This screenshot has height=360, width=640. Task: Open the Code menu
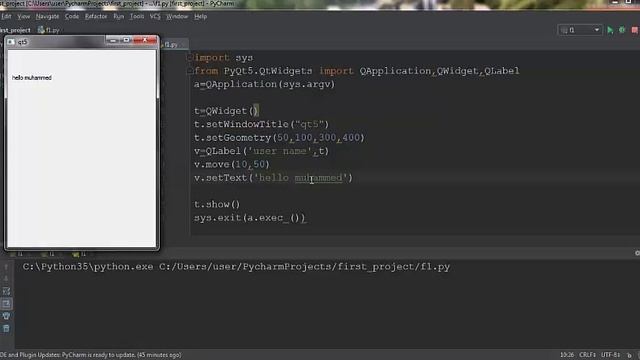pos(72,17)
